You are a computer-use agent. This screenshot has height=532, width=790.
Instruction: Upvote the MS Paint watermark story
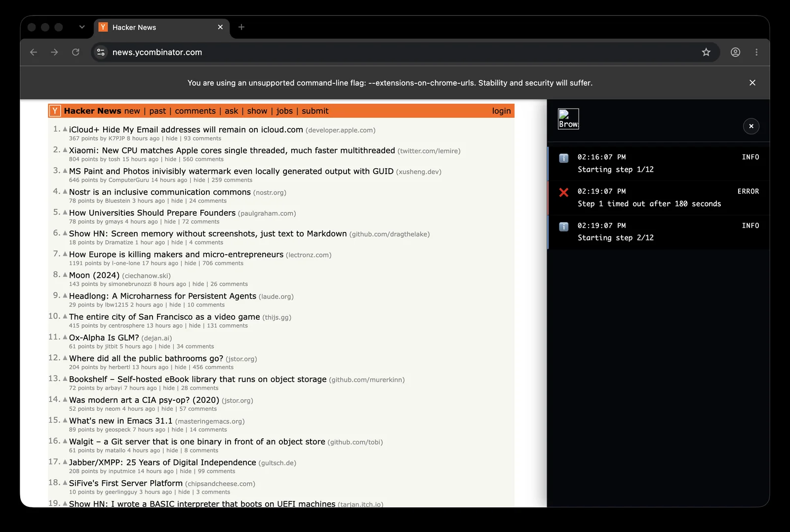pyautogui.click(x=65, y=171)
